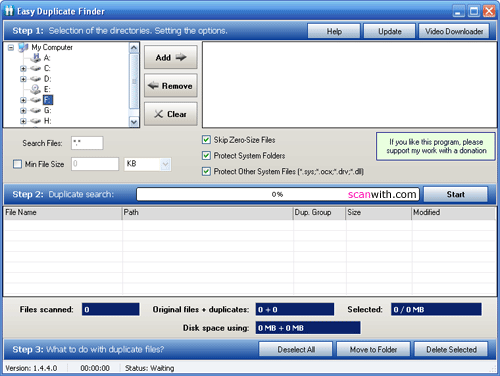500x376 pixels.
Task: Click the My Computer icon in tree
Action: [23, 47]
